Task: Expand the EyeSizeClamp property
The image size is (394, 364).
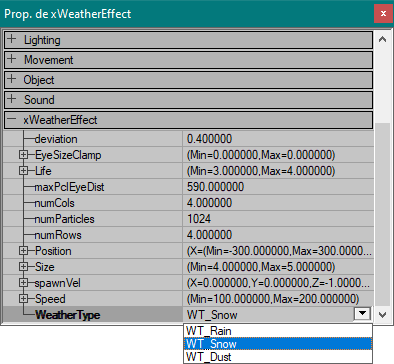Action: point(23,155)
